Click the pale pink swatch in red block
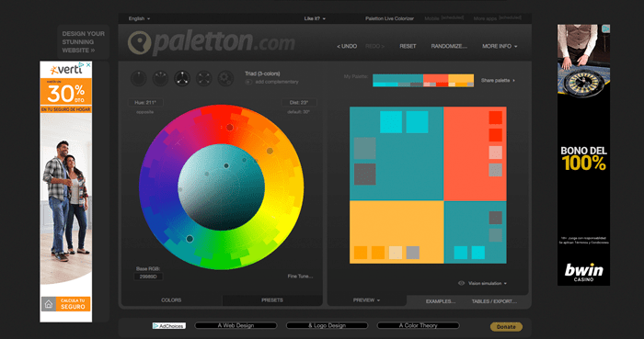Image resolution: width=644 pixels, height=339 pixels. click(495, 153)
